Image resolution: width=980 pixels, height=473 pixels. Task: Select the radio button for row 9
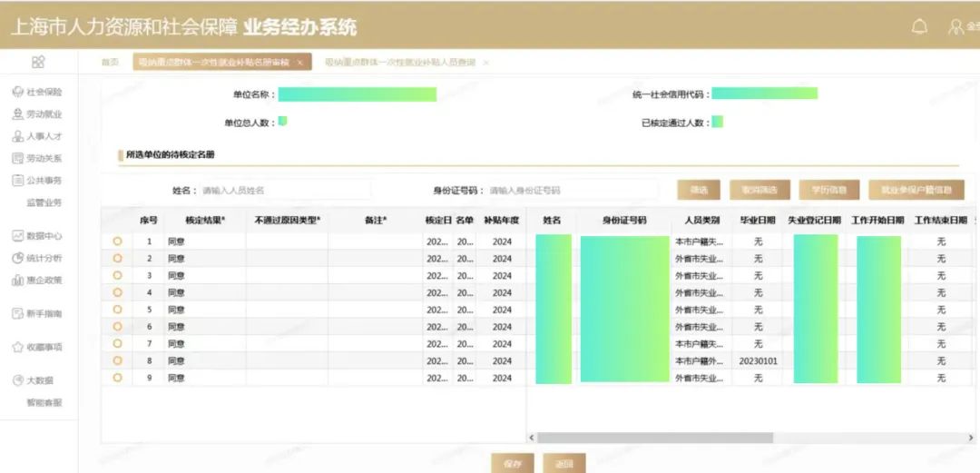[x=117, y=378]
